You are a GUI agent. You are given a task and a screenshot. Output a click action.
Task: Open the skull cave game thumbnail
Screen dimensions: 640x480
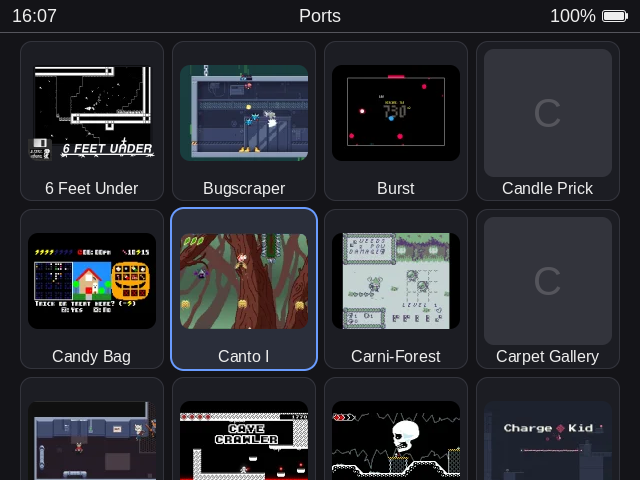point(396,440)
